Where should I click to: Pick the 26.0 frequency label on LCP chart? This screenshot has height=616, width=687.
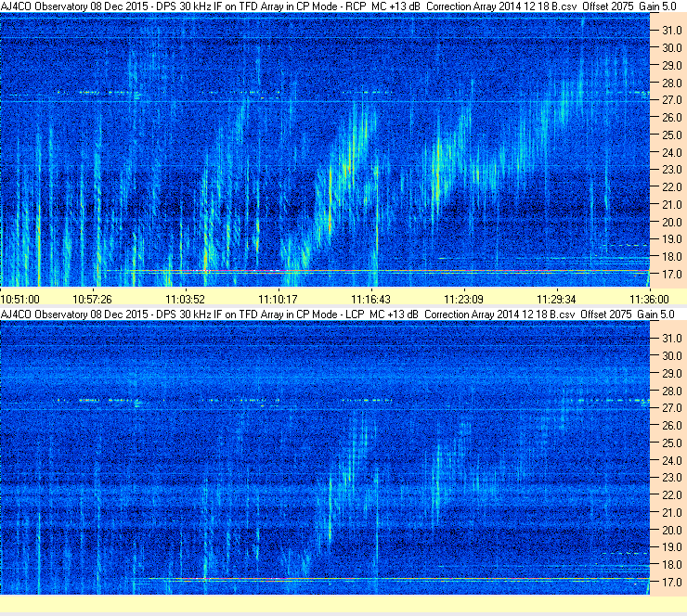pos(671,426)
